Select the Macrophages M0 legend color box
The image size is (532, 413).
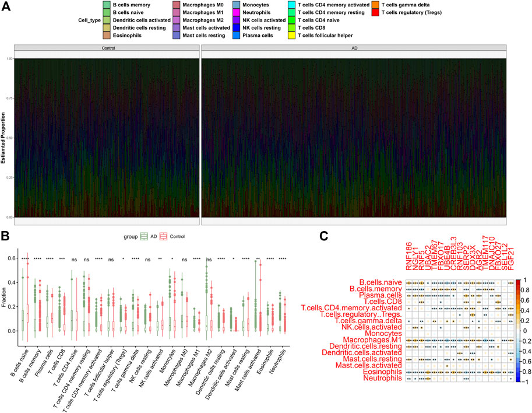point(177,5)
